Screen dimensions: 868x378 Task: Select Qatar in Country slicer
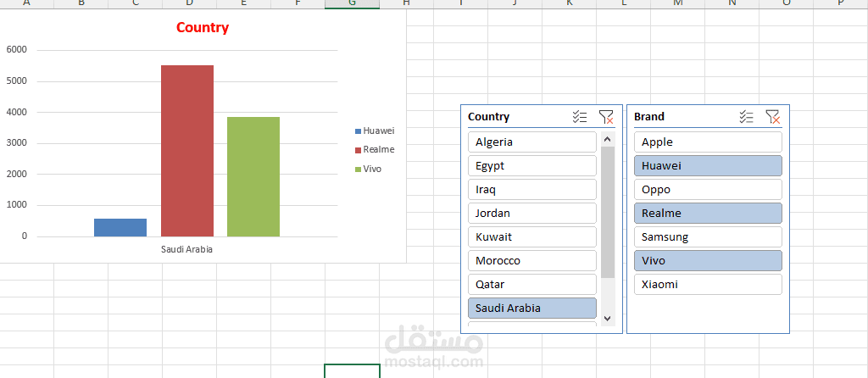pos(532,285)
